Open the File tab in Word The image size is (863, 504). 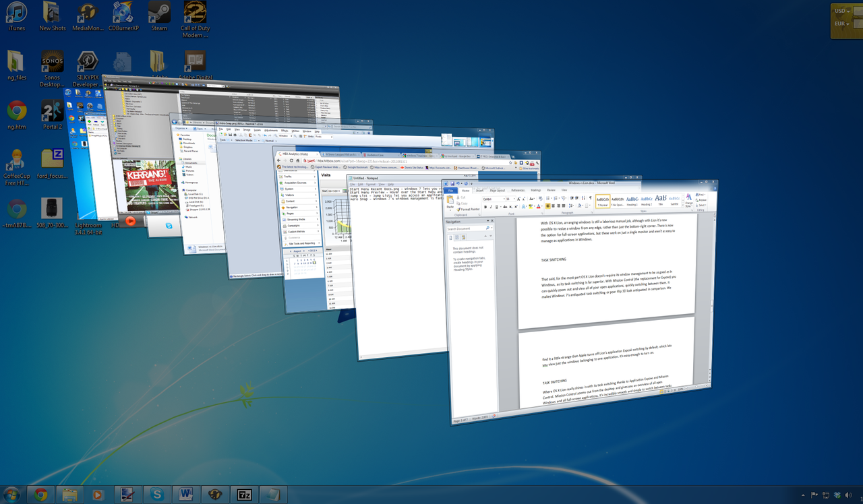pos(450,191)
